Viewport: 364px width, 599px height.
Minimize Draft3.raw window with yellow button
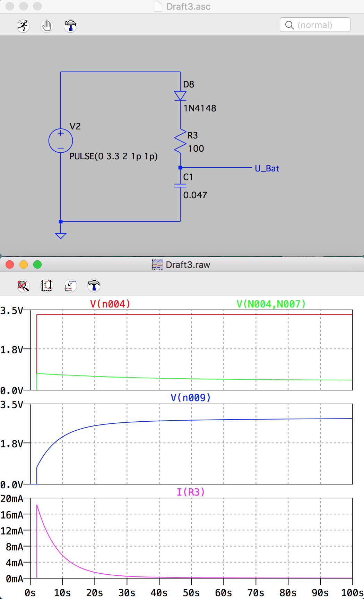point(24,264)
